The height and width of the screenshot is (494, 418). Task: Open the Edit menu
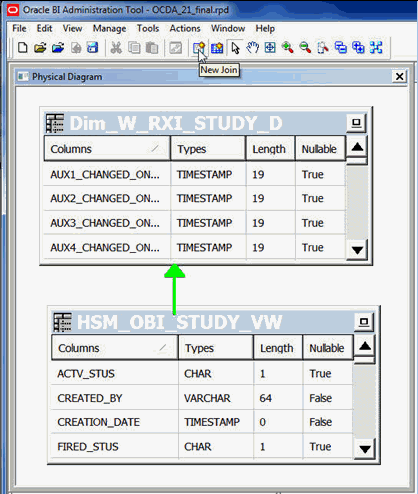(x=44, y=29)
